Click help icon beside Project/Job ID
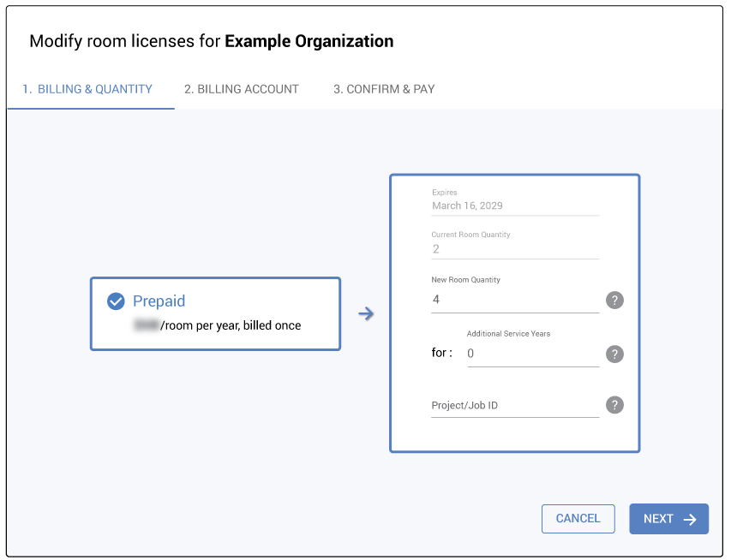Viewport: 731px width, 560px height. [x=614, y=405]
